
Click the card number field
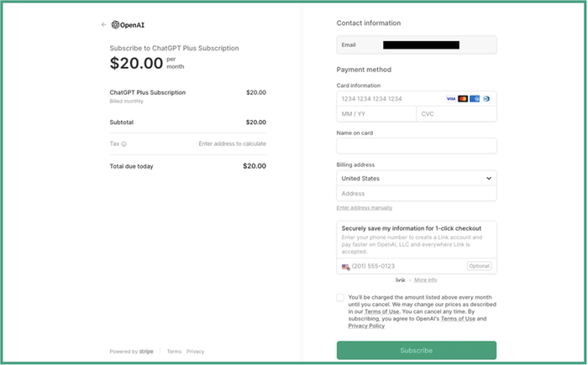click(x=386, y=99)
